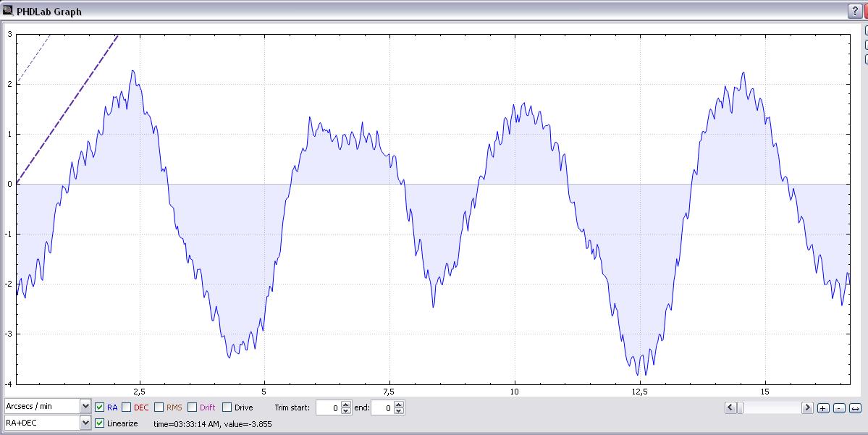Click the DEC label text
This screenshot has width=868, height=435.
tap(141, 407)
